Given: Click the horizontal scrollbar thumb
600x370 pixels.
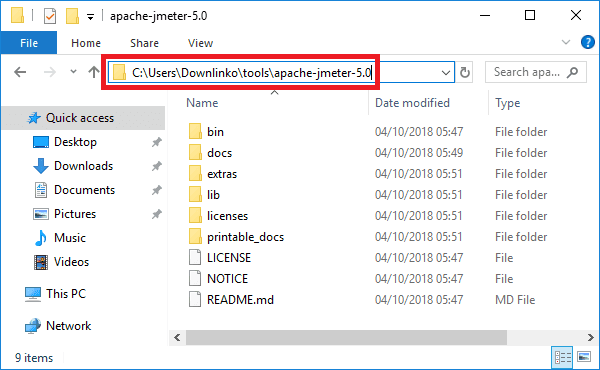Looking at the screenshot, I should 346,337.
